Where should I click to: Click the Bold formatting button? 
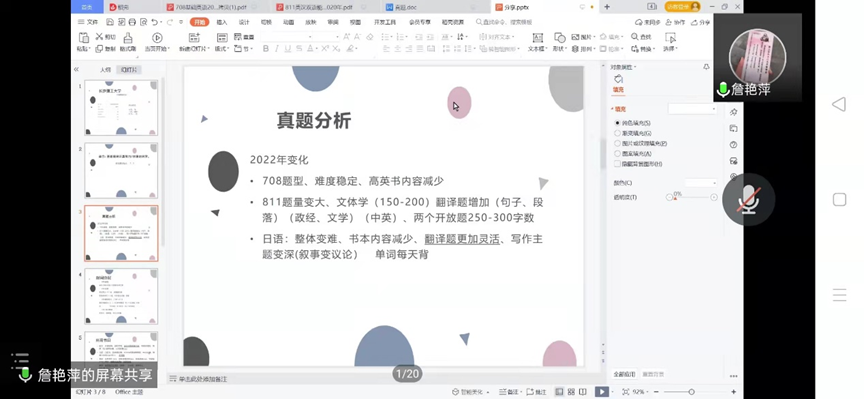click(x=266, y=48)
